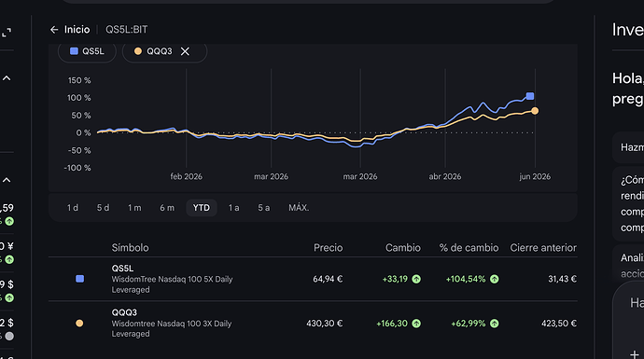Click the +166,30 change value
The width and height of the screenshot is (644, 359).
pos(392,324)
